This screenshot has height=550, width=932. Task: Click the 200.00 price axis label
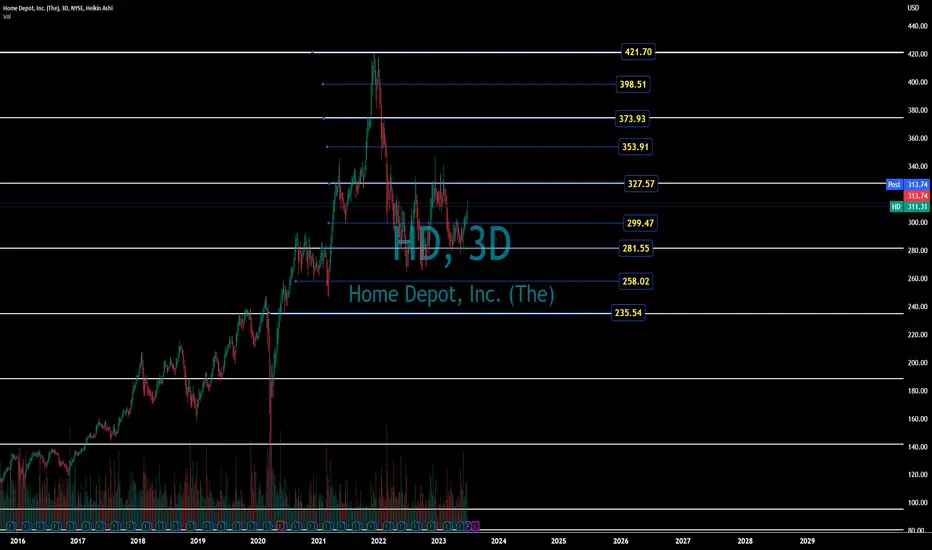[918, 363]
